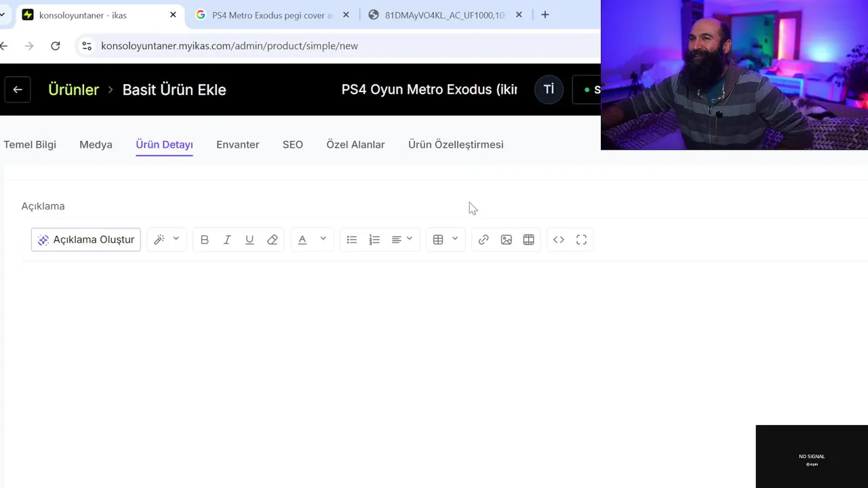Click the back arrow in ikas header
Image resolution: width=868 pixels, height=488 pixels.
[x=18, y=89]
